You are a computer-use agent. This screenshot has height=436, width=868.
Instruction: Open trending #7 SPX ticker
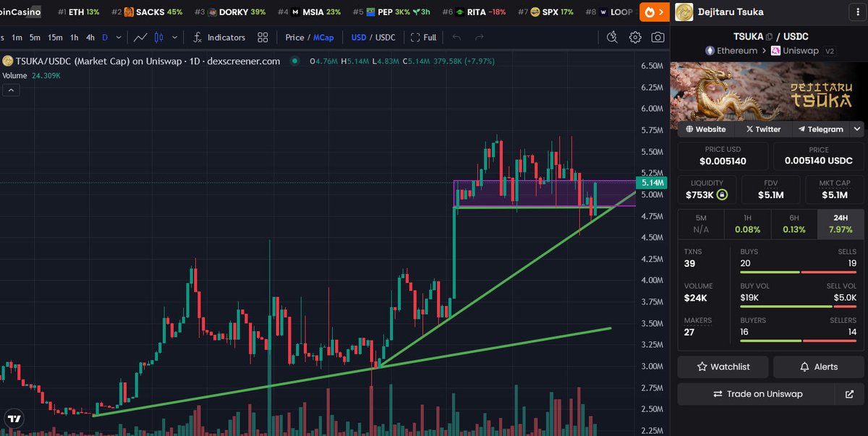[546, 12]
